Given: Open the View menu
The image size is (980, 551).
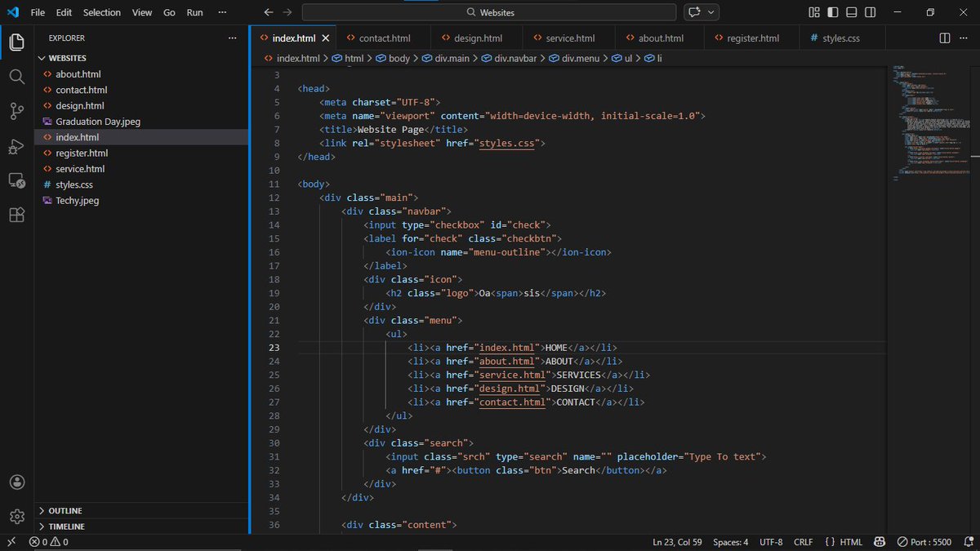Looking at the screenshot, I should 142,12.
